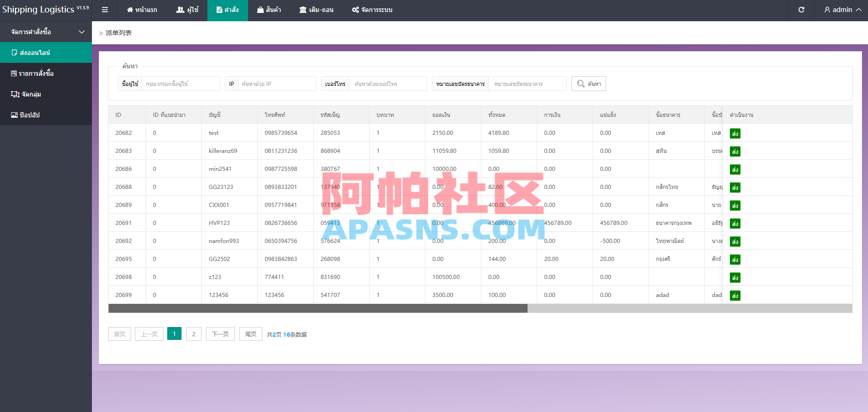Focus the เบอร์โทร phone search field
The image size is (868, 412).
pos(388,84)
